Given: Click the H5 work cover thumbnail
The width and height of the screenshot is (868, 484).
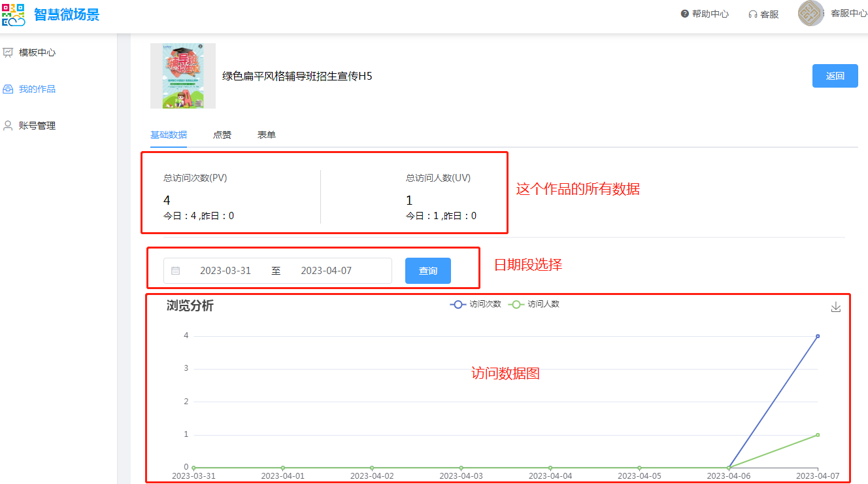Looking at the screenshot, I should pyautogui.click(x=183, y=76).
